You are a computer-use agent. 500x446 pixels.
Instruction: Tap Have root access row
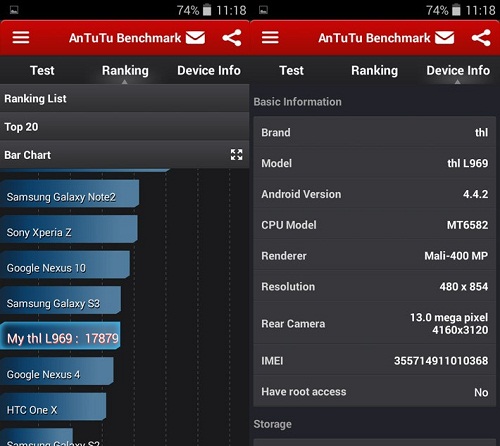[x=374, y=392]
